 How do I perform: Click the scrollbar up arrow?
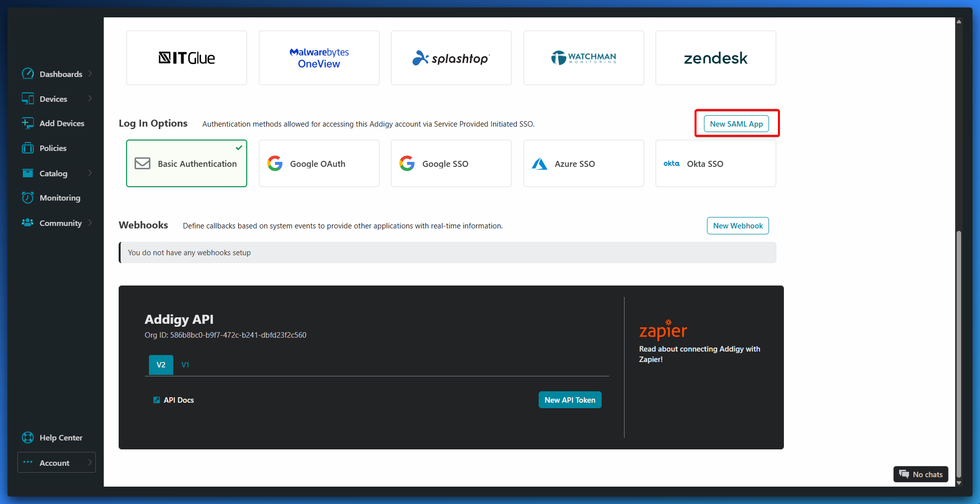coord(959,21)
